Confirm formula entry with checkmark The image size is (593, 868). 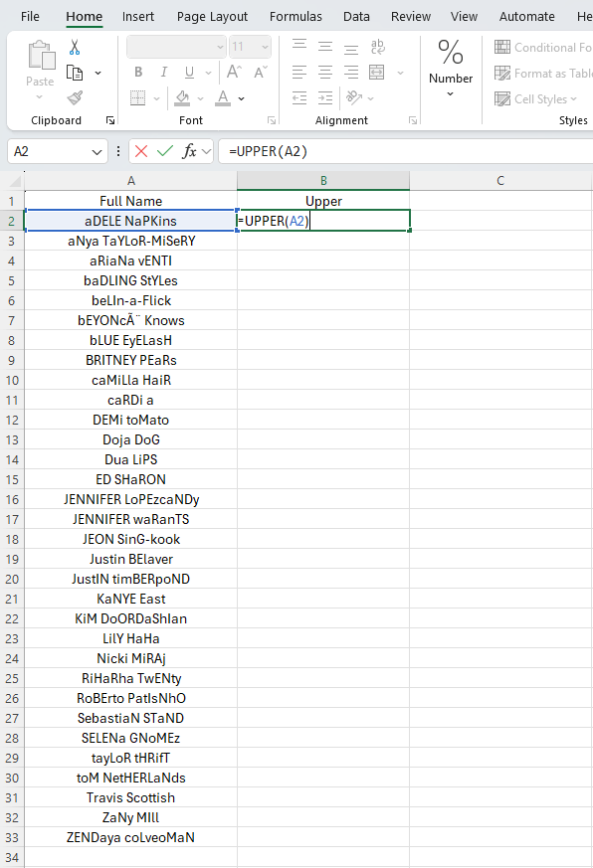pos(165,151)
